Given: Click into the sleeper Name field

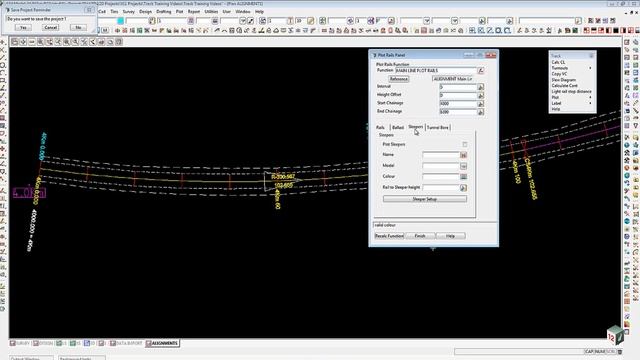Looking at the screenshot, I should [x=441, y=155].
